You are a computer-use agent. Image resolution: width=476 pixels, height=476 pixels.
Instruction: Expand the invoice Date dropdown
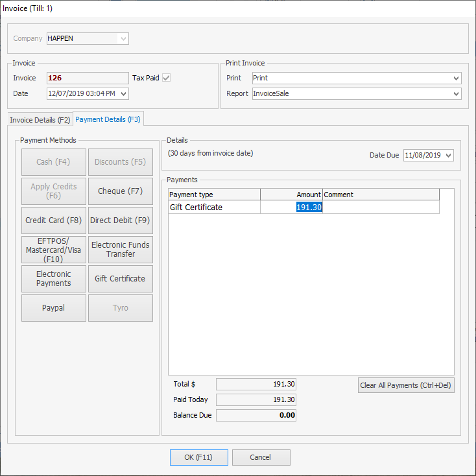124,94
